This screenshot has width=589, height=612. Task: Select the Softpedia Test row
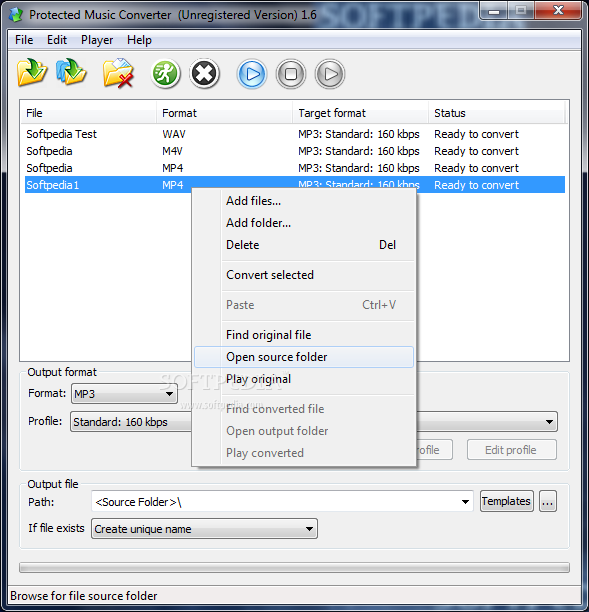(x=295, y=134)
